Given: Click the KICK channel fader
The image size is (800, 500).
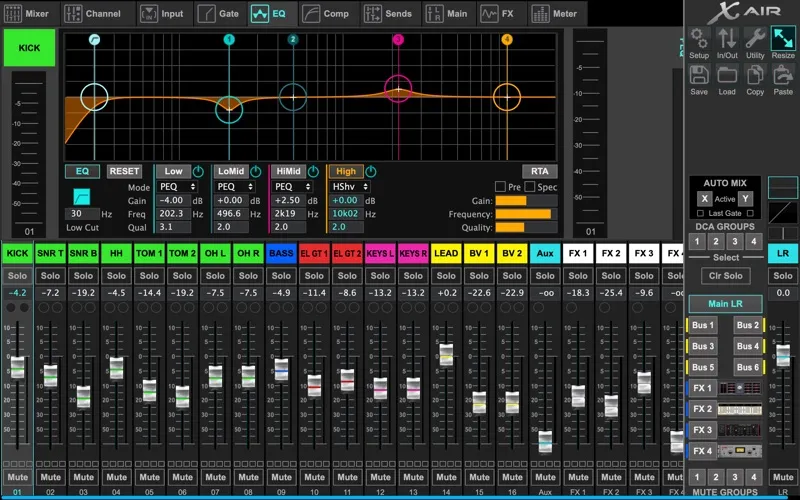Looking at the screenshot, I should 17,367.
